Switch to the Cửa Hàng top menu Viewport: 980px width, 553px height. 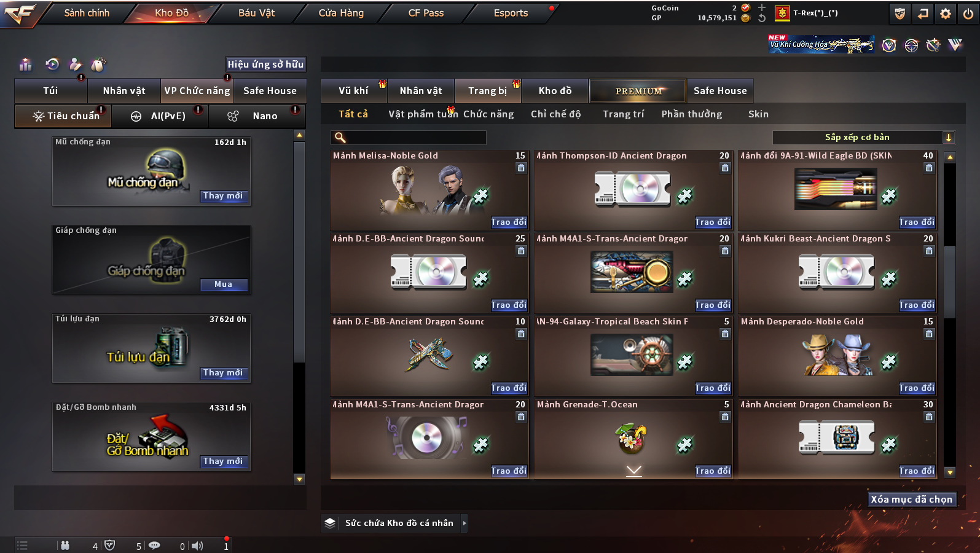tap(341, 13)
